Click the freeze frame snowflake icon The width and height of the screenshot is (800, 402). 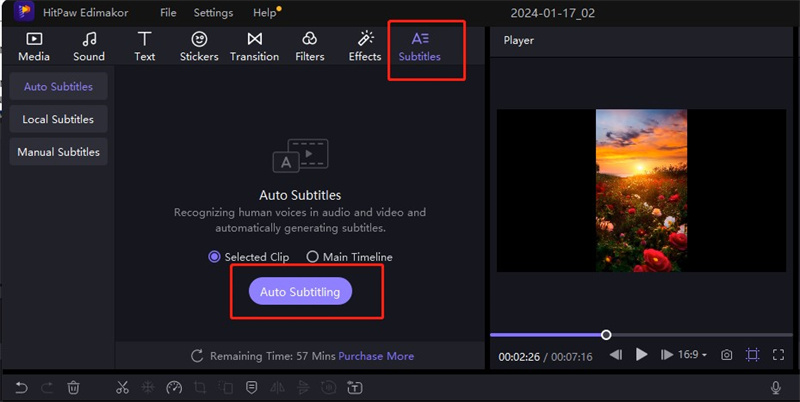tap(148, 388)
